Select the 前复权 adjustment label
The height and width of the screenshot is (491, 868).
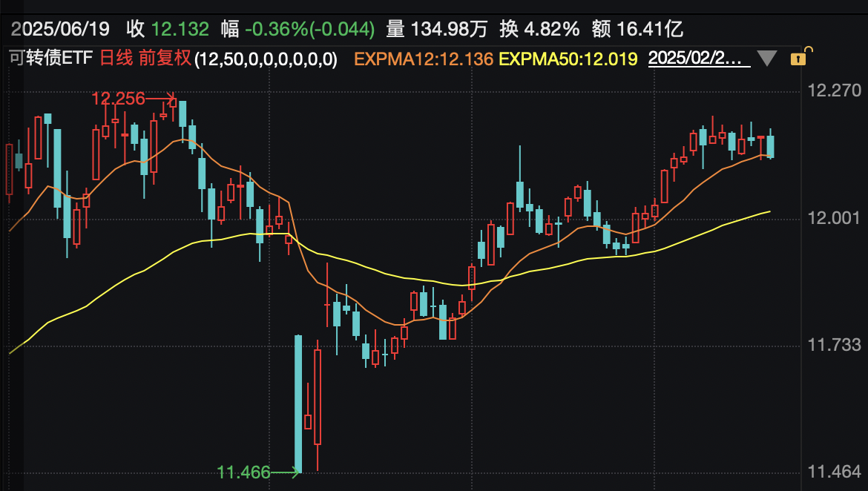(165, 58)
